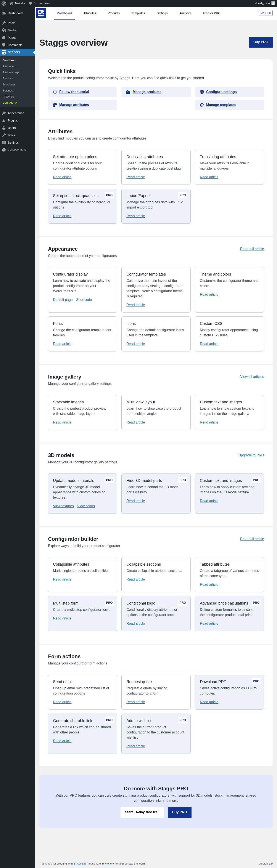Start the 14-day free trial
This screenshot has height=868, width=277.
(142, 812)
